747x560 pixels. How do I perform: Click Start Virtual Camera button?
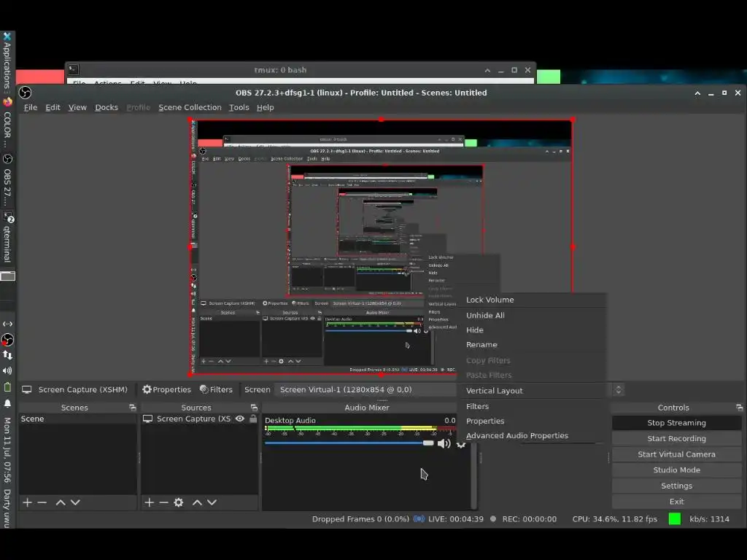pyautogui.click(x=676, y=454)
